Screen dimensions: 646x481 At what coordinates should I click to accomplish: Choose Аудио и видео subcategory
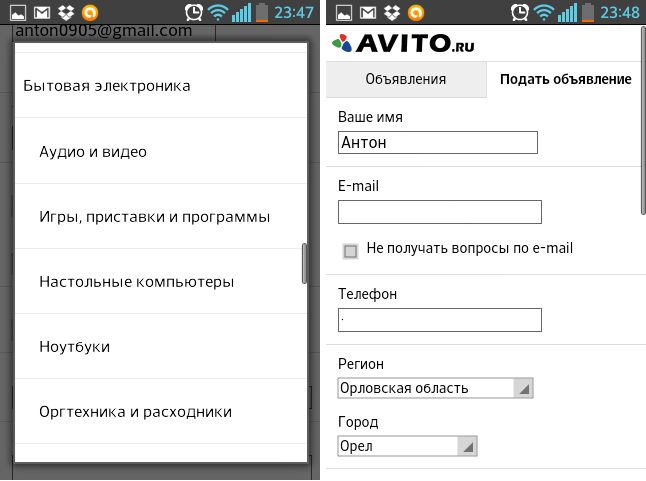(x=161, y=151)
